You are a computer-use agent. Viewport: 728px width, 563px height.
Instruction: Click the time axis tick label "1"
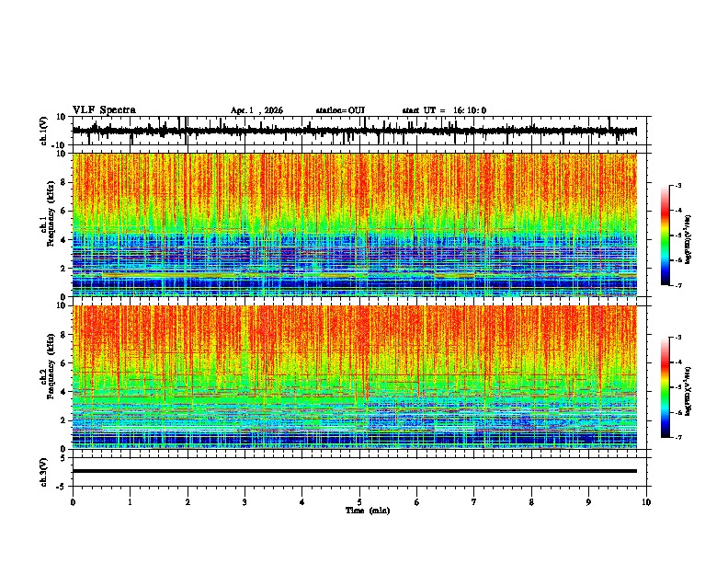click(x=130, y=502)
